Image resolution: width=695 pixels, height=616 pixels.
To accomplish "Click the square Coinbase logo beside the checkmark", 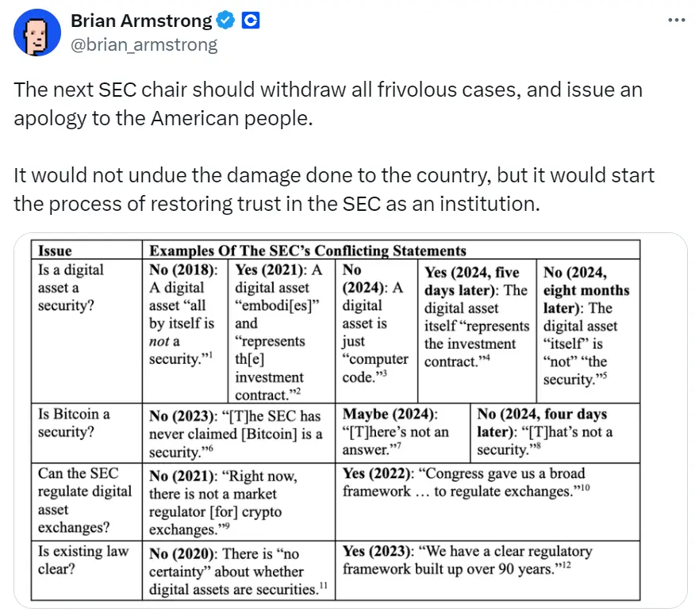I will coord(250,20).
